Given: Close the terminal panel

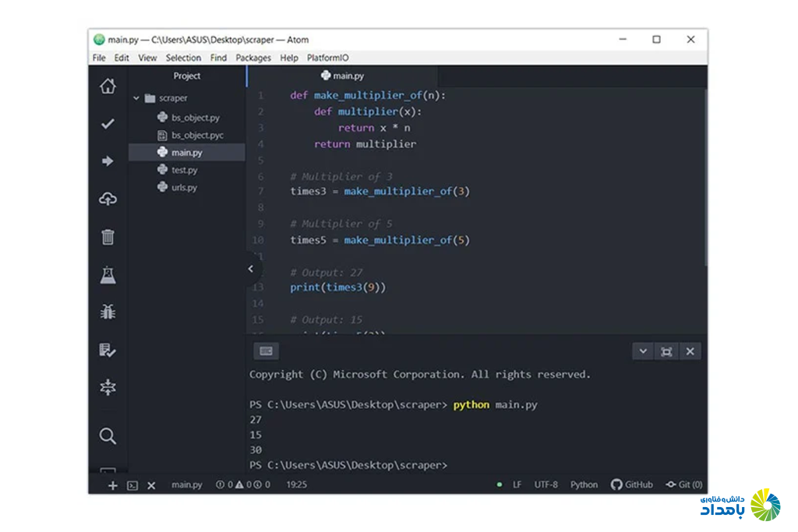Looking at the screenshot, I should click(x=690, y=351).
